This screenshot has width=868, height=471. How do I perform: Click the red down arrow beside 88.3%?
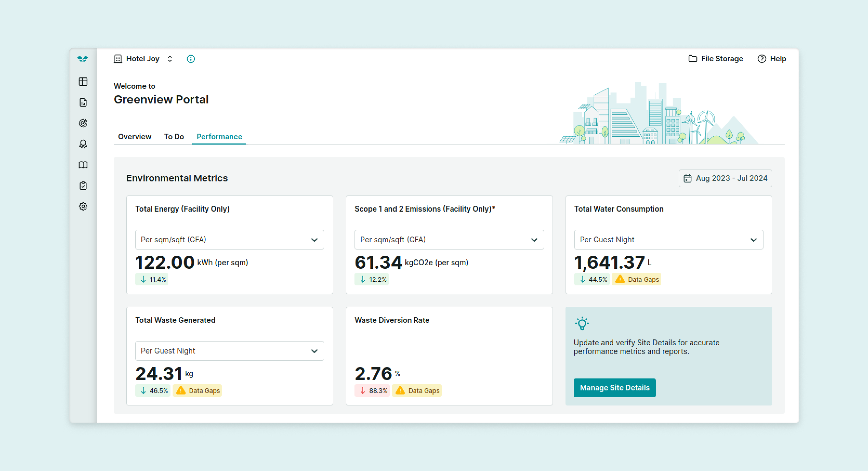[x=363, y=390]
